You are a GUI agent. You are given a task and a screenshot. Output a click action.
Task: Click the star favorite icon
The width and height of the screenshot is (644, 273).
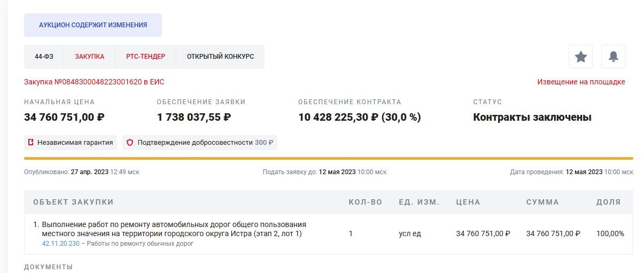(580, 57)
